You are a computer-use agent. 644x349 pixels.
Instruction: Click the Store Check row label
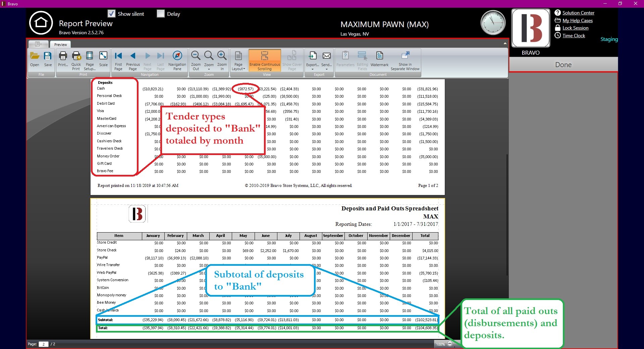click(x=107, y=250)
